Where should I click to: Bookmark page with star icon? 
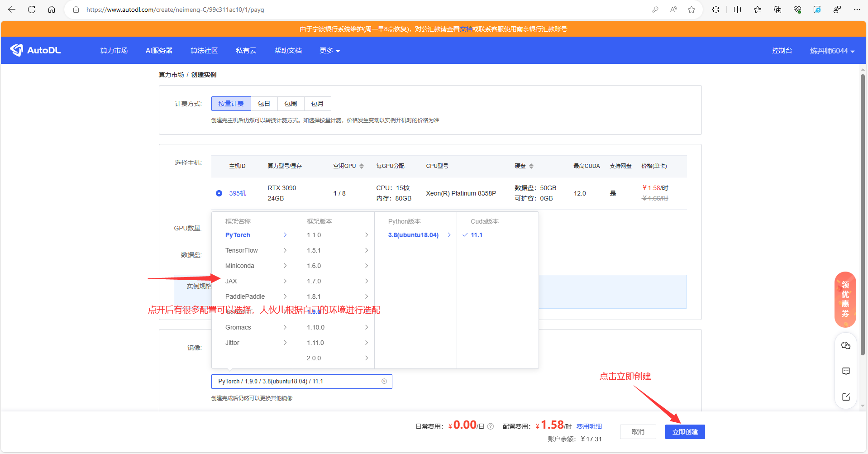tap(692, 10)
